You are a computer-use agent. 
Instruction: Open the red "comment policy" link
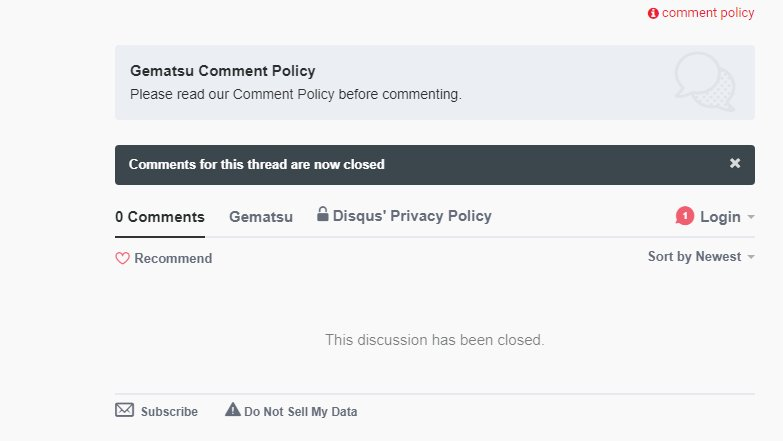[708, 13]
